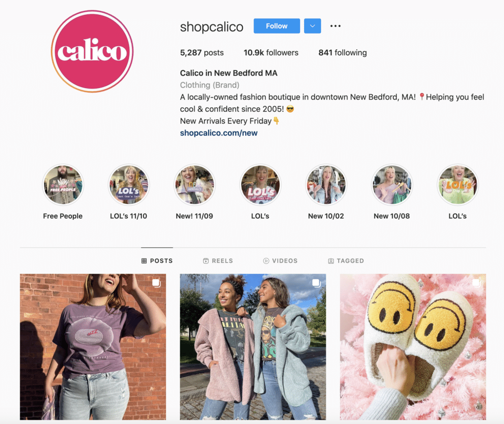Expand the suggested accounts dropdown arrow
The image size is (504, 424).
pyautogui.click(x=313, y=26)
